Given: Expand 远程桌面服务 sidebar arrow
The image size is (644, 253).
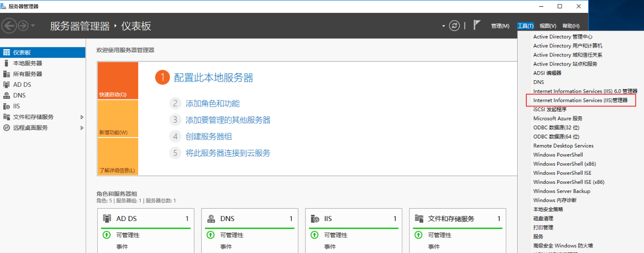Looking at the screenshot, I should [x=82, y=128].
